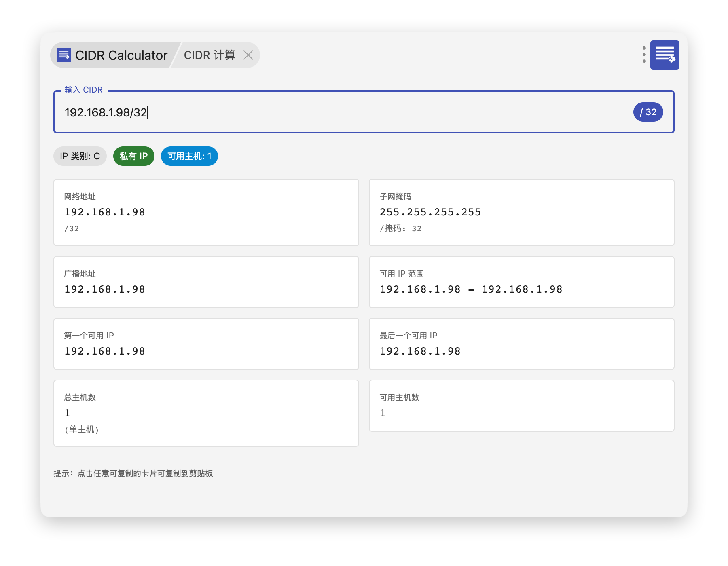Copy the 可用主机数 card value
The width and height of the screenshot is (728, 566).
[x=521, y=405]
